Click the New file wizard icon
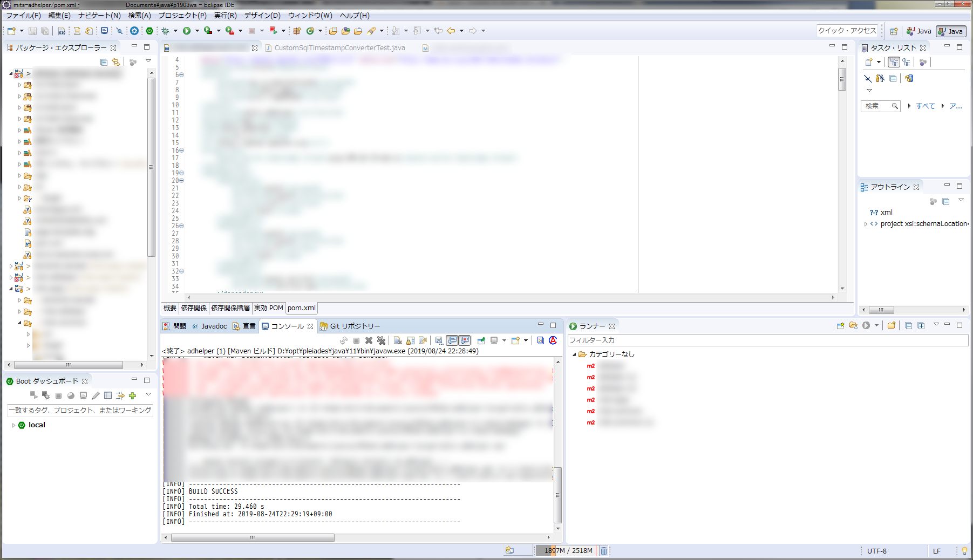 click(x=11, y=31)
